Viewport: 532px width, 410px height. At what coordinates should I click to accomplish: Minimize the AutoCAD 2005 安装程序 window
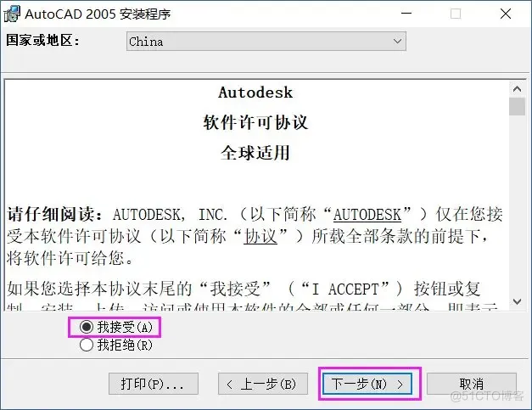pos(406,14)
